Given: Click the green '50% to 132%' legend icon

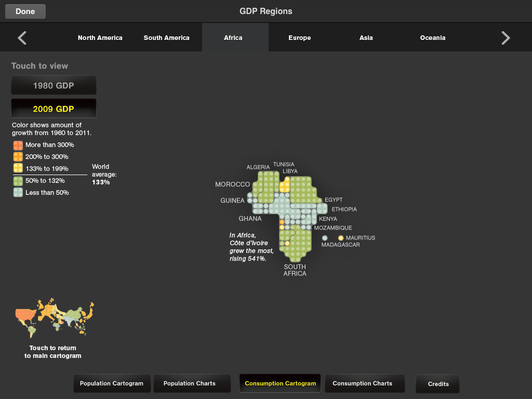Looking at the screenshot, I should click(x=18, y=181).
